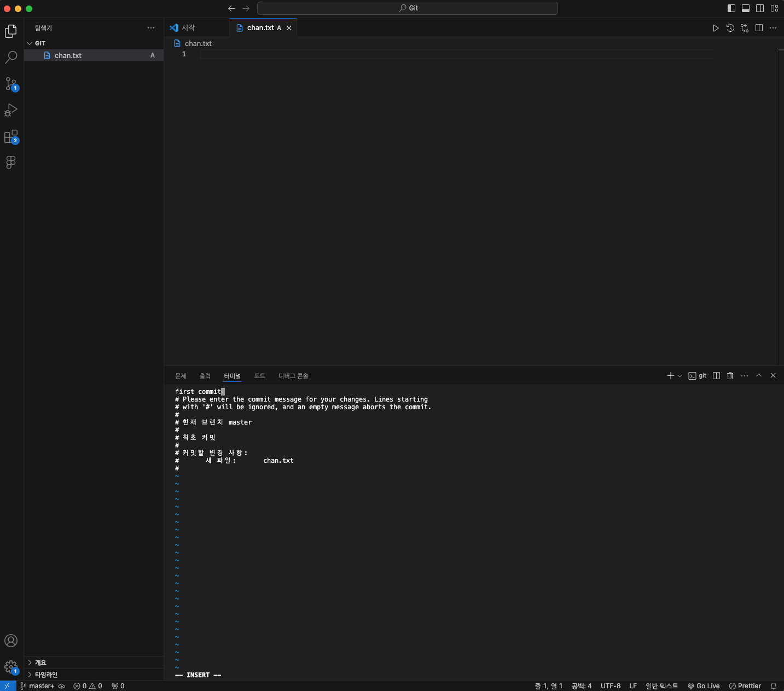784x691 pixels.
Task: Open the Extensions icon showing 2 updates
Action: coord(11,136)
